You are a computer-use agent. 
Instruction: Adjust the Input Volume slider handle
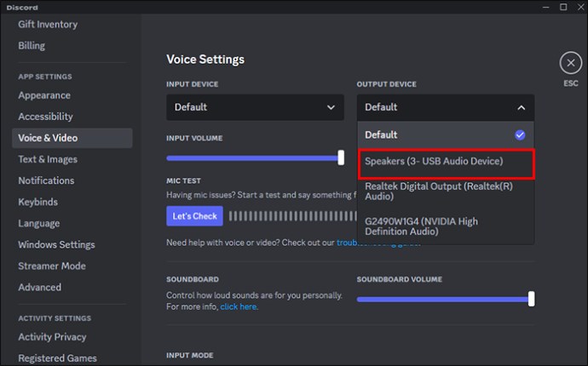(x=341, y=157)
